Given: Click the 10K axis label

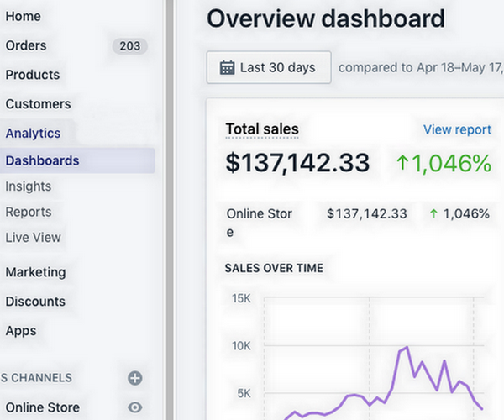Looking at the screenshot, I should pos(241,346).
